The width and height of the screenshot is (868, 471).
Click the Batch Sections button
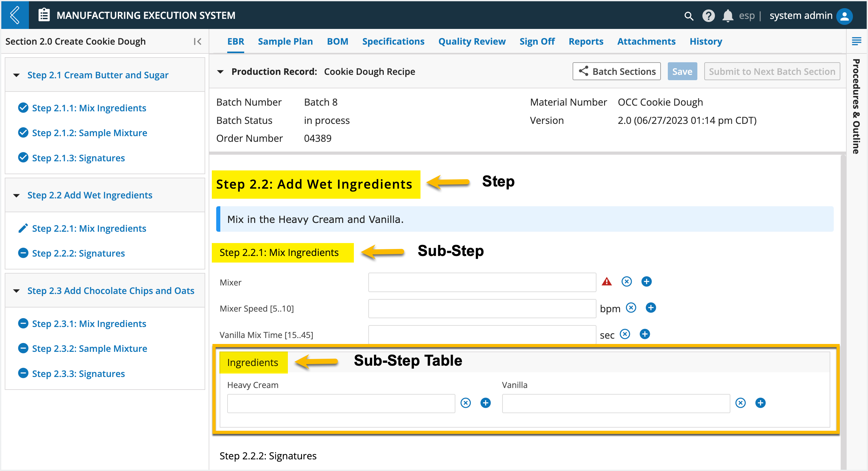pos(616,71)
